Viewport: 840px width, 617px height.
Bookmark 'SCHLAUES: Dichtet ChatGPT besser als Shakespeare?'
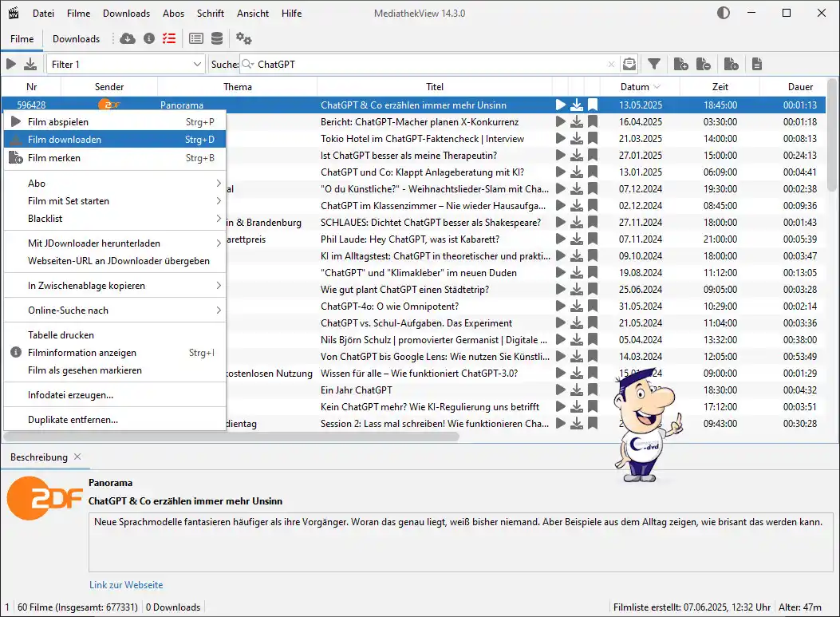(x=593, y=223)
